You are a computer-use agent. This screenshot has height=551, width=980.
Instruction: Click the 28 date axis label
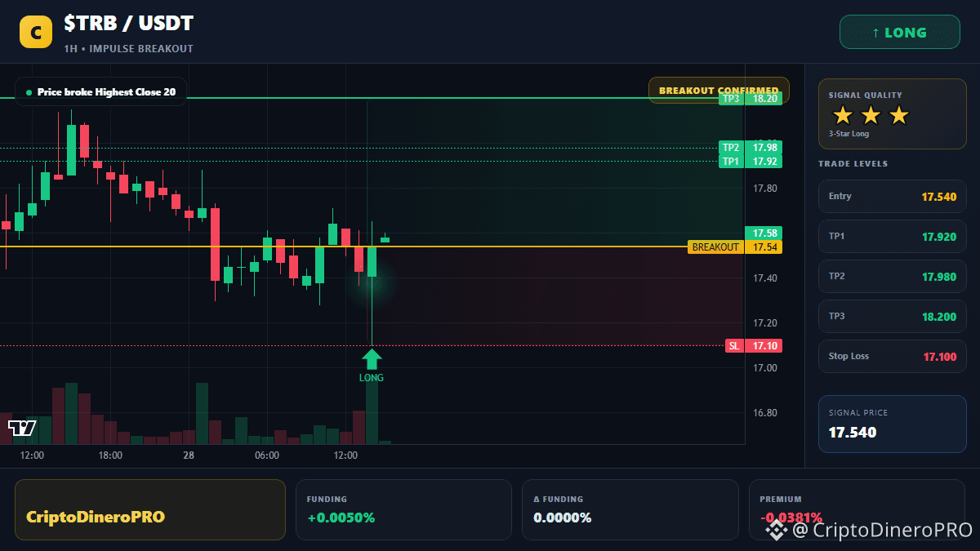click(189, 455)
